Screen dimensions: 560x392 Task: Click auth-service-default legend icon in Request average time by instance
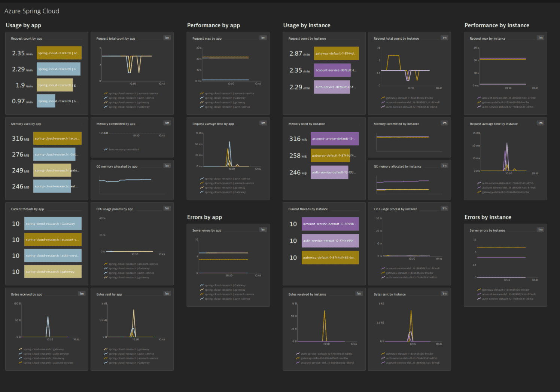[x=479, y=183]
